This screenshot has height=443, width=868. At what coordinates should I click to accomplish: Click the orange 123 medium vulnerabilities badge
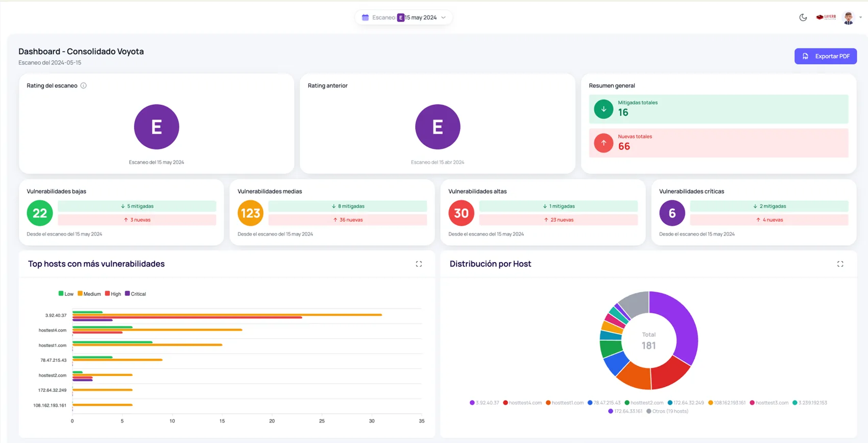(x=251, y=213)
